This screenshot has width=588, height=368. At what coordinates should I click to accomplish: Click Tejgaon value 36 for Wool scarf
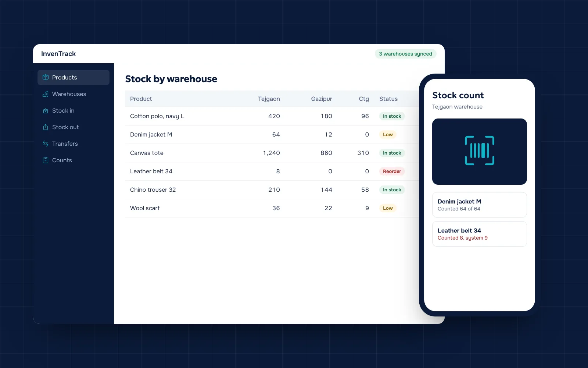pos(276,208)
